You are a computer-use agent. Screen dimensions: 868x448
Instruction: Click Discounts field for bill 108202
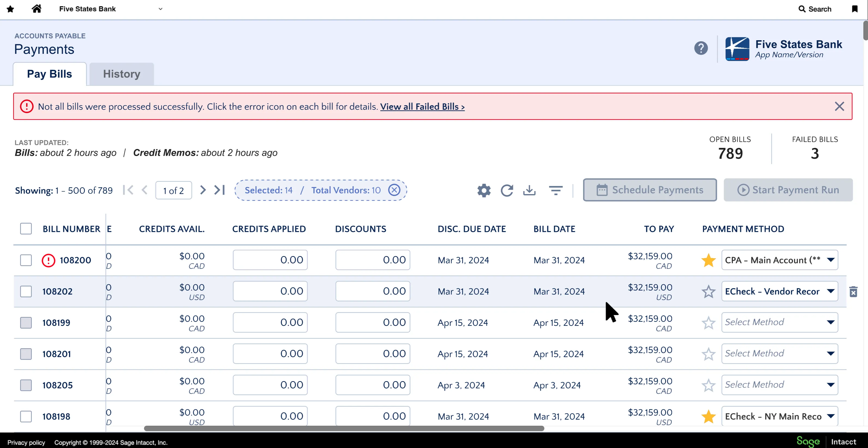click(373, 292)
